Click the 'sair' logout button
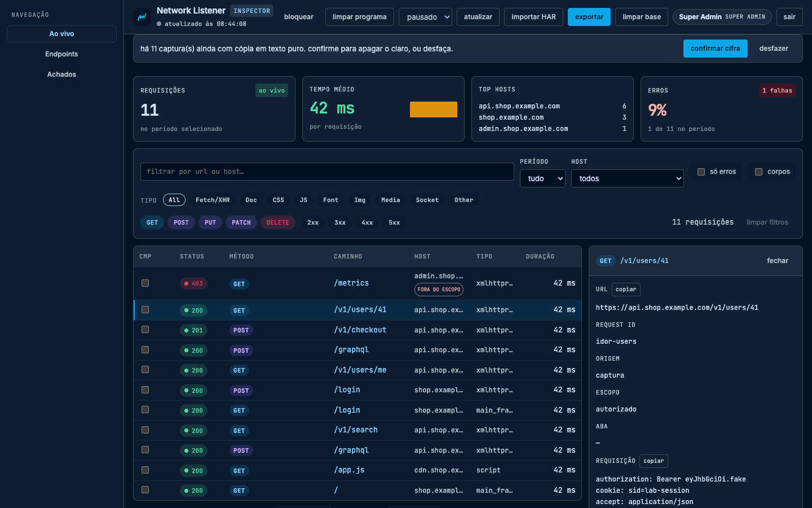The image size is (812, 508). pos(789,17)
